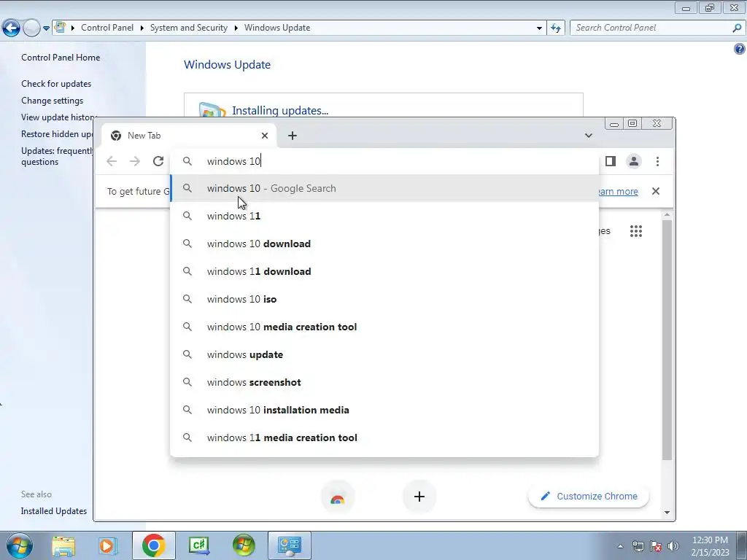747x560 pixels.
Task: Close the New Tab tab
Action: (x=265, y=136)
